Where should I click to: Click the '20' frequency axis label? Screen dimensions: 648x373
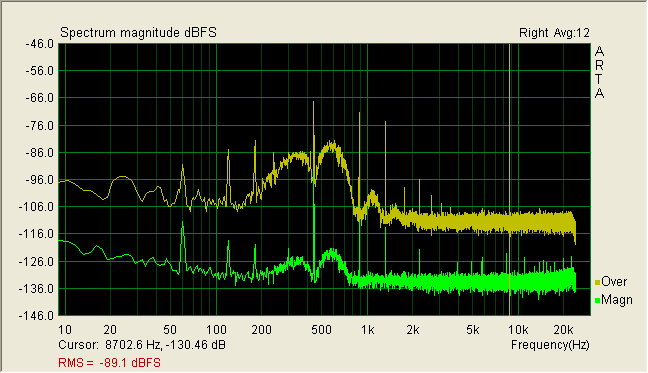(x=110, y=330)
